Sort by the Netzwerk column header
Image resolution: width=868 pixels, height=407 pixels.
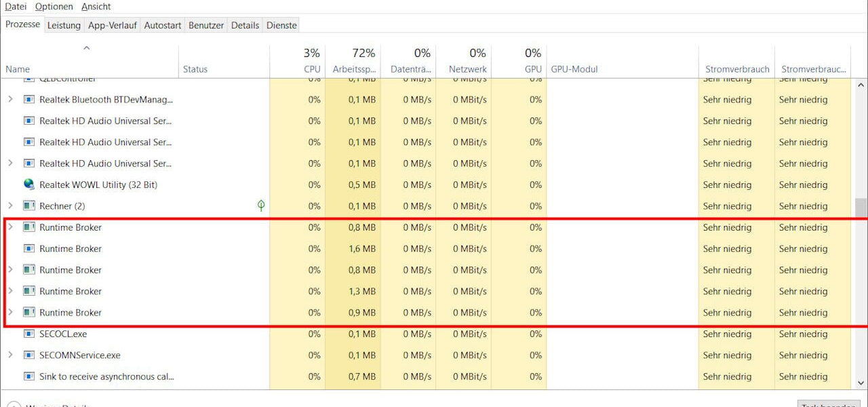463,61
